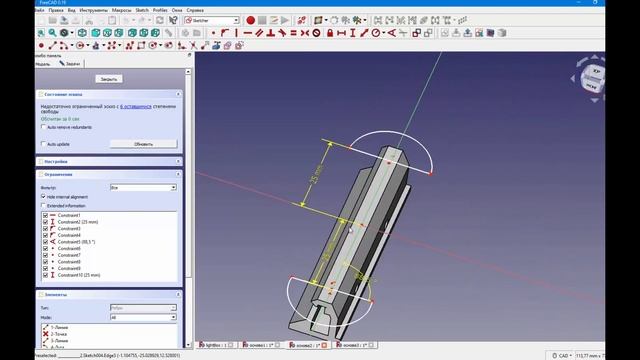Click the refresh icon in main toolbar
This screenshot has width=640, height=360.
160,20
